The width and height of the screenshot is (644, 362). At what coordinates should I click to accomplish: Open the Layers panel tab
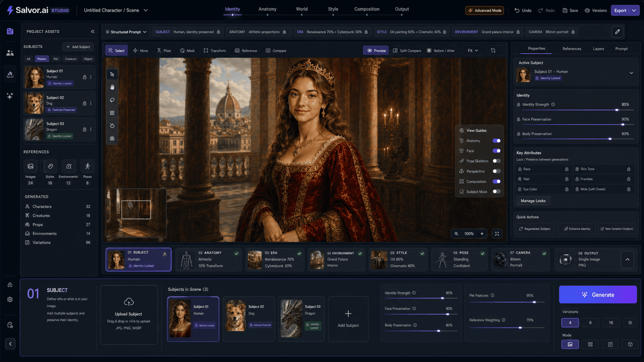coord(598,49)
